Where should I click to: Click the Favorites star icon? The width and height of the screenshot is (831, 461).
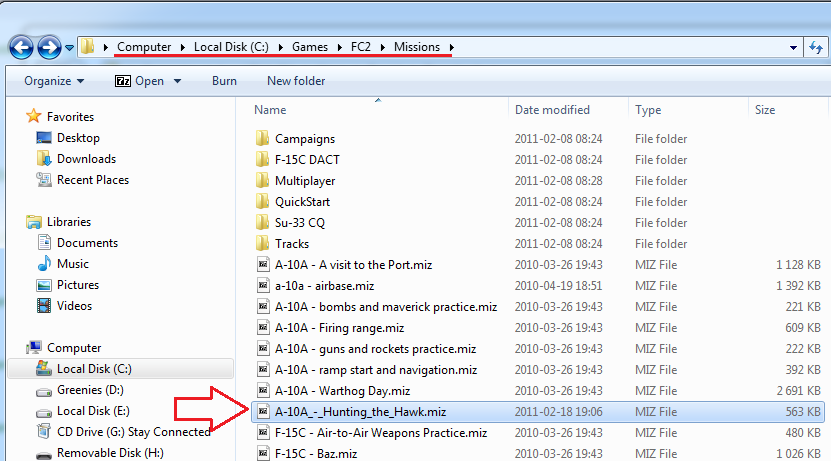point(33,116)
